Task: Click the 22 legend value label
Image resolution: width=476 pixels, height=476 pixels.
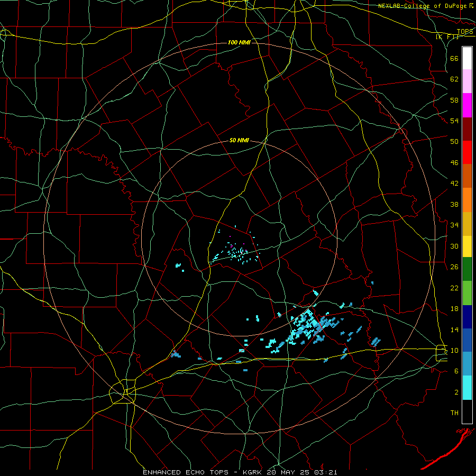Action: coord(454,288)
